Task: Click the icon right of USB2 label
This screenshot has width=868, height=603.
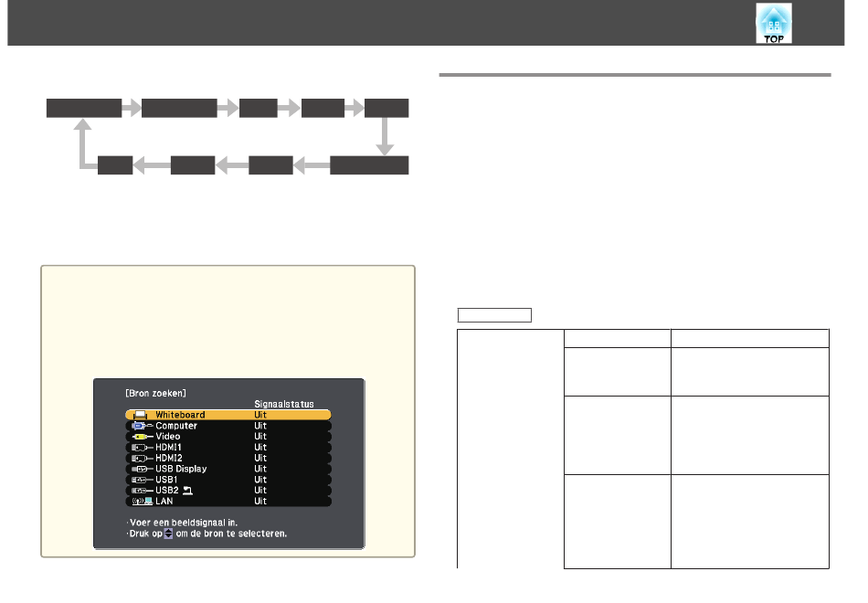Action: 189,491
